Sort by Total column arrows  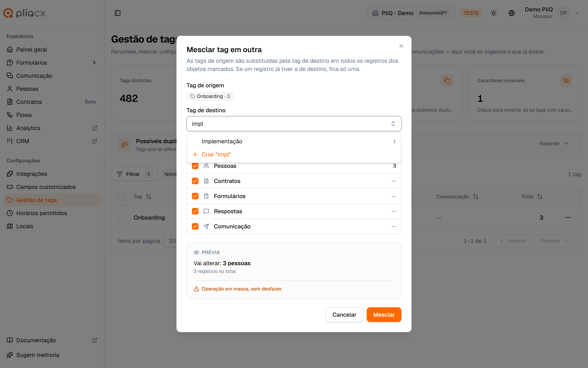point(540,197)
